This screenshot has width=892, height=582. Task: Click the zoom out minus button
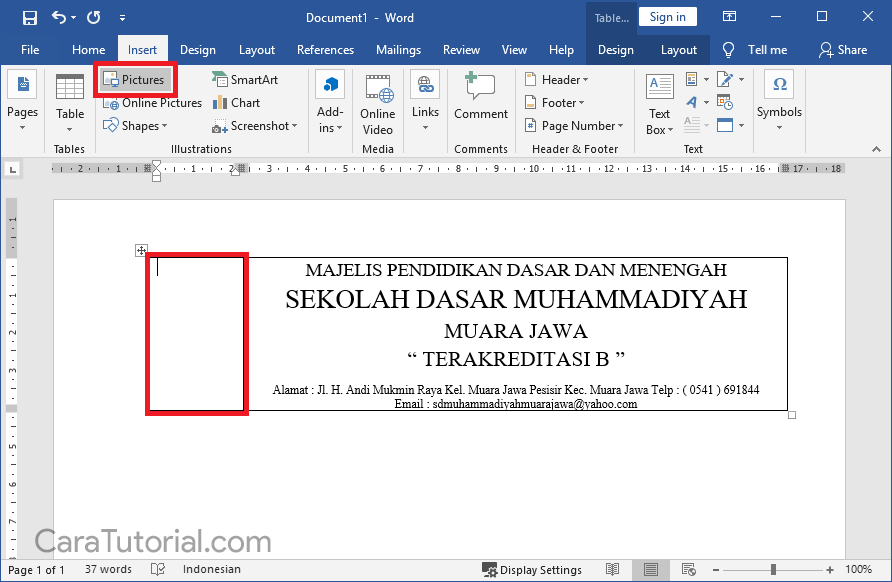(x=716, y=569)
